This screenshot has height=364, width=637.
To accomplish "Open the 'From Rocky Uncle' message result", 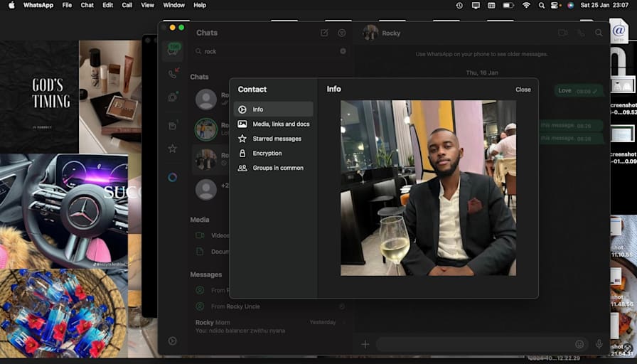I will [x=270, y=306].
